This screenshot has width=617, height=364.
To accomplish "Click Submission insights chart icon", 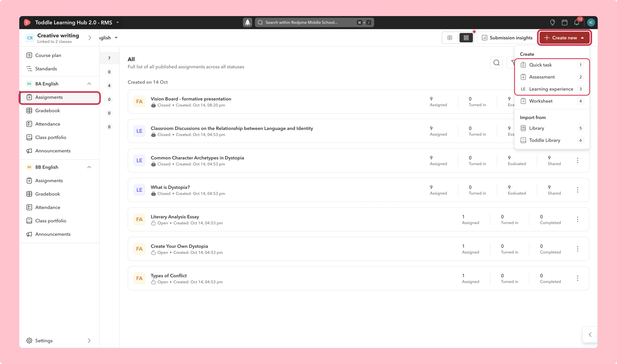I will (x=484, y=38).
